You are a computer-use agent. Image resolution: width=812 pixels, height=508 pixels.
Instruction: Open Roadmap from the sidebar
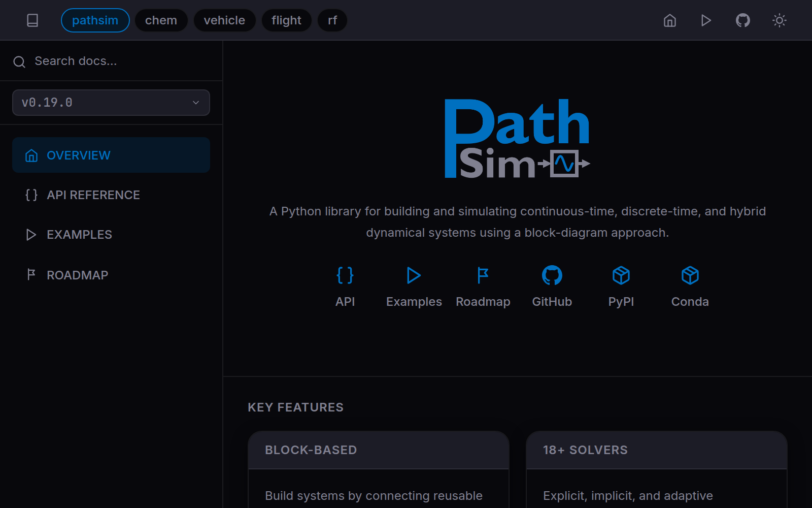click(77, 275)
